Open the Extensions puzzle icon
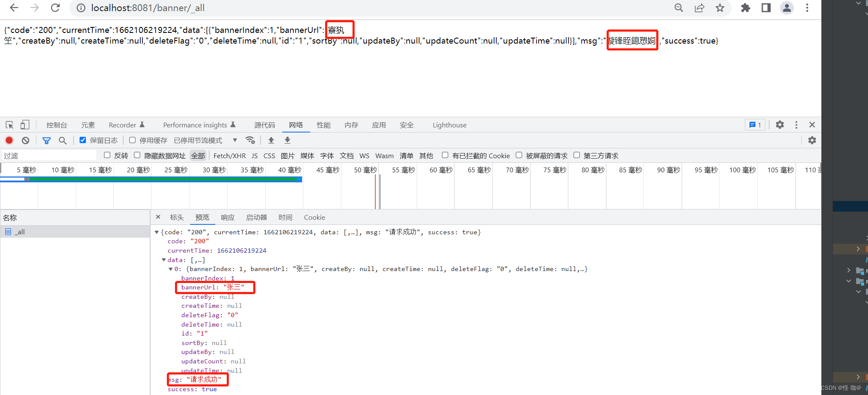This screenshot has width=868, height=395. (746, 8)
